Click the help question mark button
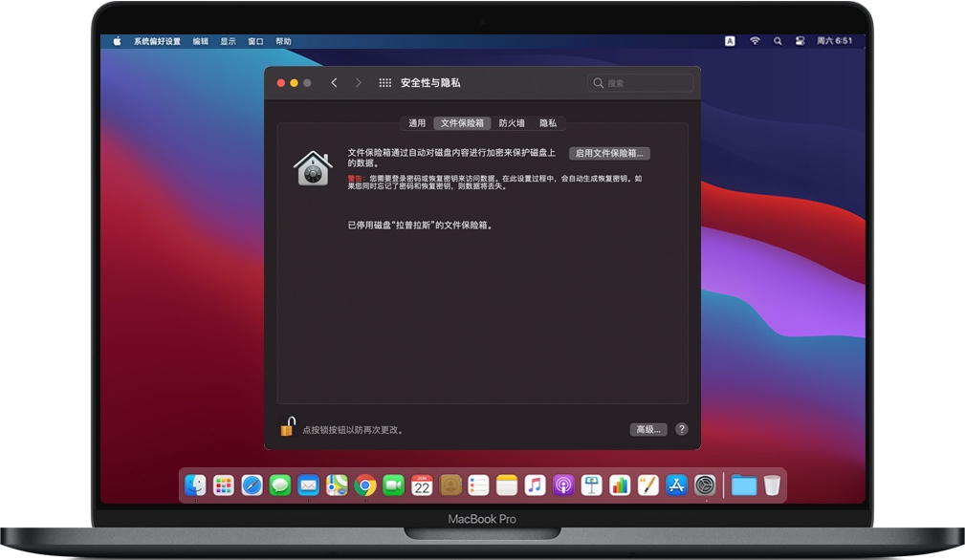The image size is (965, 560). (680, 429)
